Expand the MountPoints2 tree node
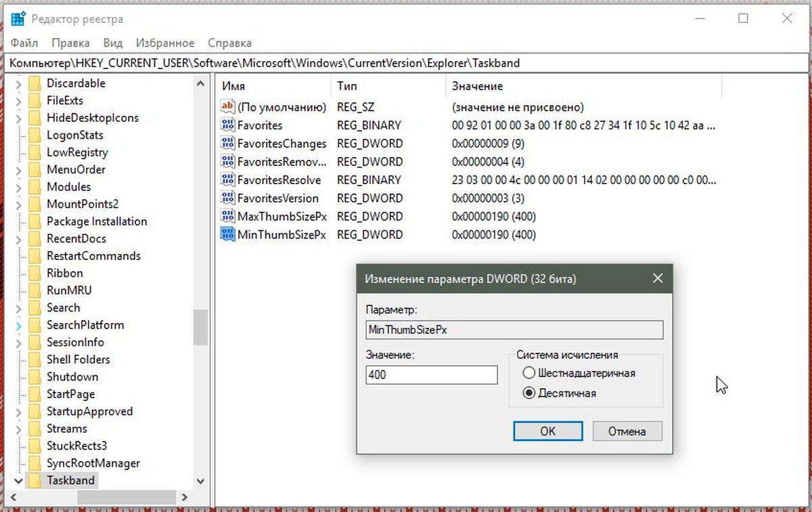 point(18,204)
